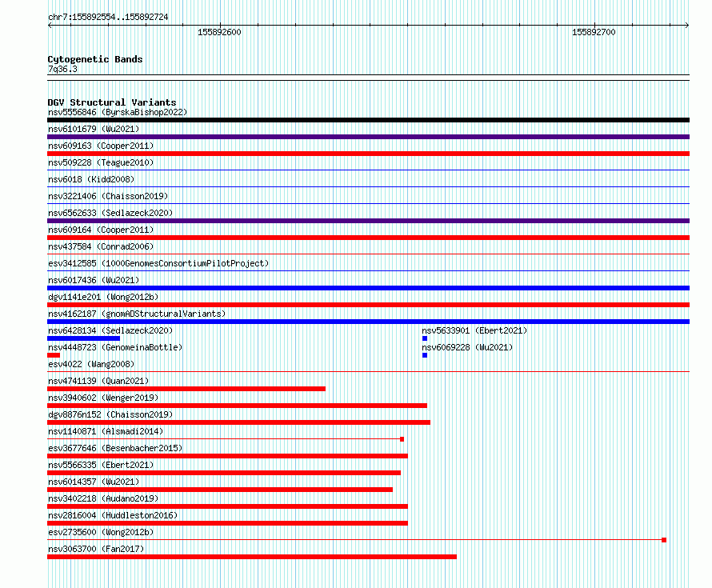Select the nsv5566335 (Ebert2021) label
Viewport: 712px width, 588px height.
coord(101,465)
